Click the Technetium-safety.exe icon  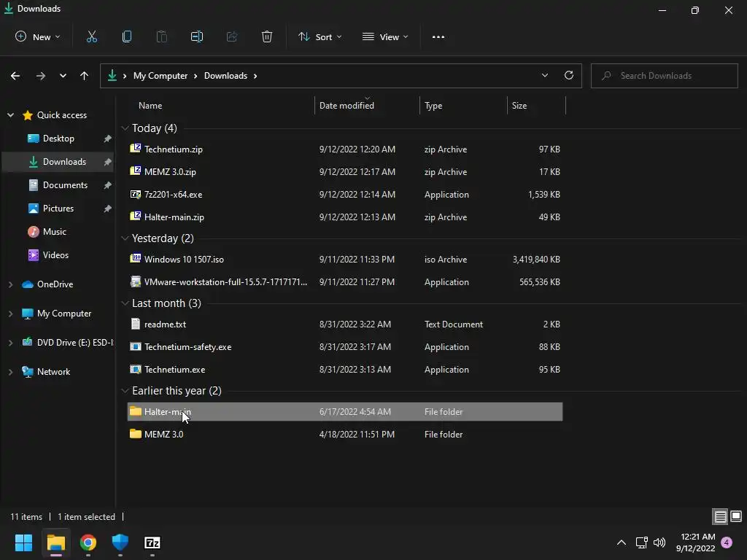[x=135, y=346]
